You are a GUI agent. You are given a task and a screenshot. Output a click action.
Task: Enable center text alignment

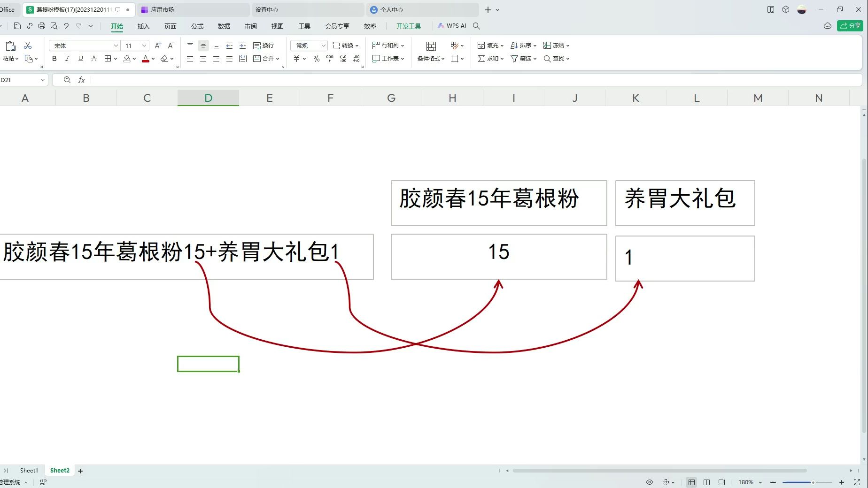[x=203, y=59]
